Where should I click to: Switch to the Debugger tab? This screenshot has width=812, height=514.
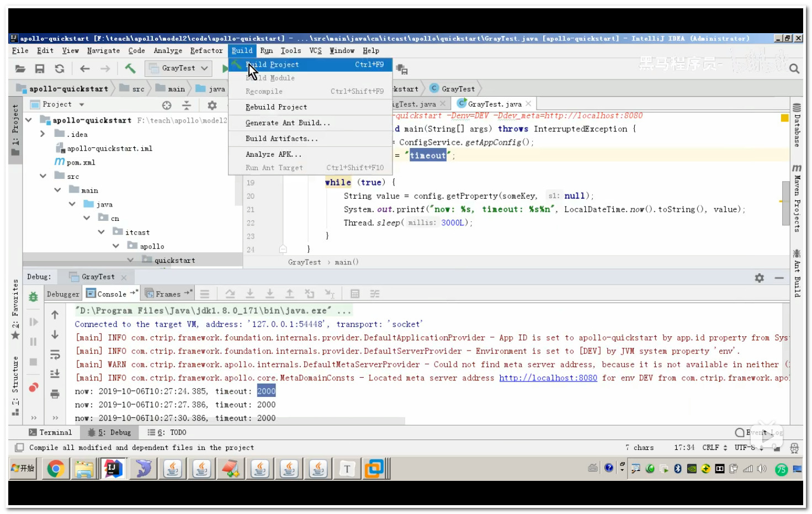[63, 294]
